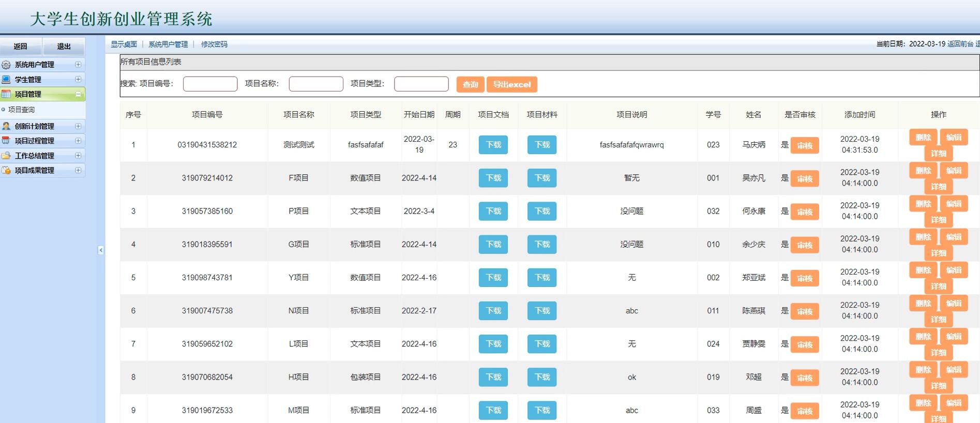The width and height of the screenshot is (980, 423).
Task: Click the 项目过程管理 calendar icon
Action: coord(6,141)
